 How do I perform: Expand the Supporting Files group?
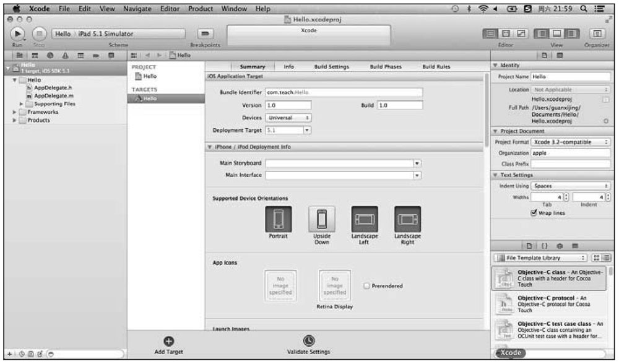click(x=21, y=104)
